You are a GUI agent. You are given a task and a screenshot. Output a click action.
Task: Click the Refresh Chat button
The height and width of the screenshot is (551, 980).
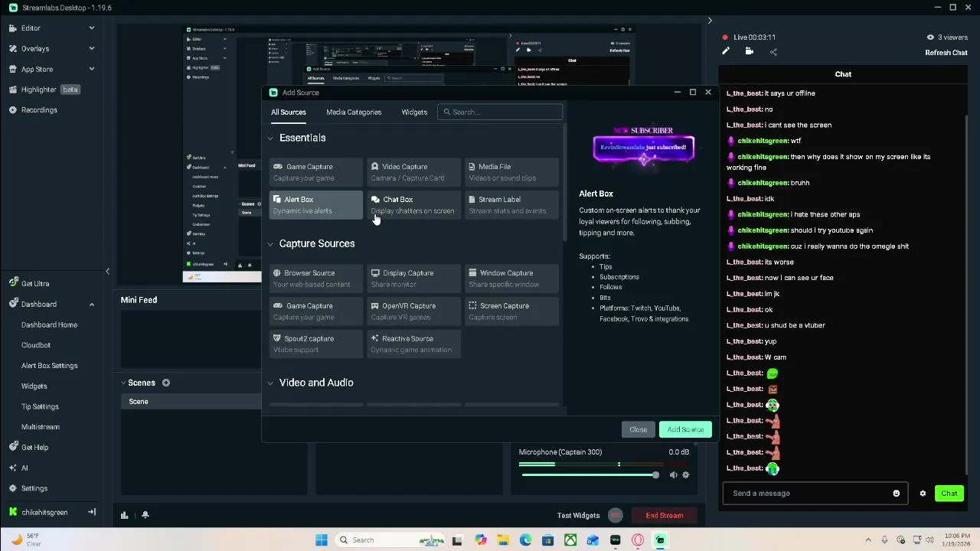click(946, 53)
